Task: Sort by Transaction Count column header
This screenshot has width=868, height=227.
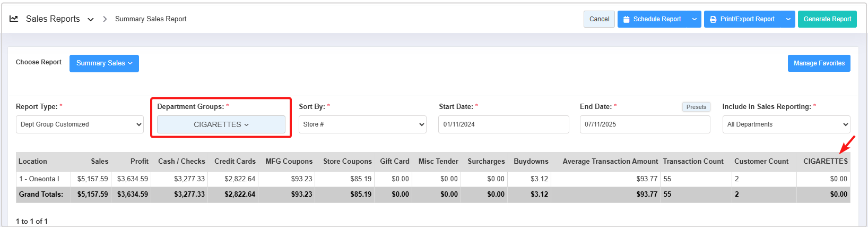Action: click(x=693, y=162)
